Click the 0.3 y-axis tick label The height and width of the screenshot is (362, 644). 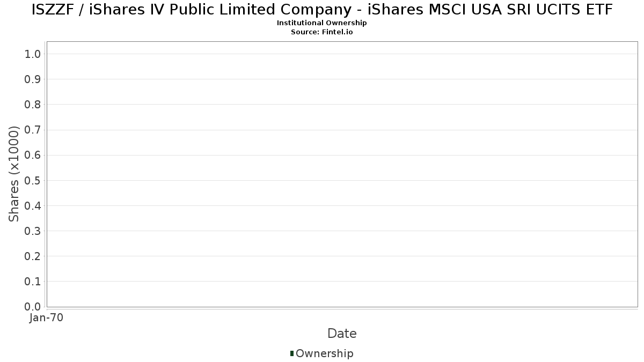(33, 231)
